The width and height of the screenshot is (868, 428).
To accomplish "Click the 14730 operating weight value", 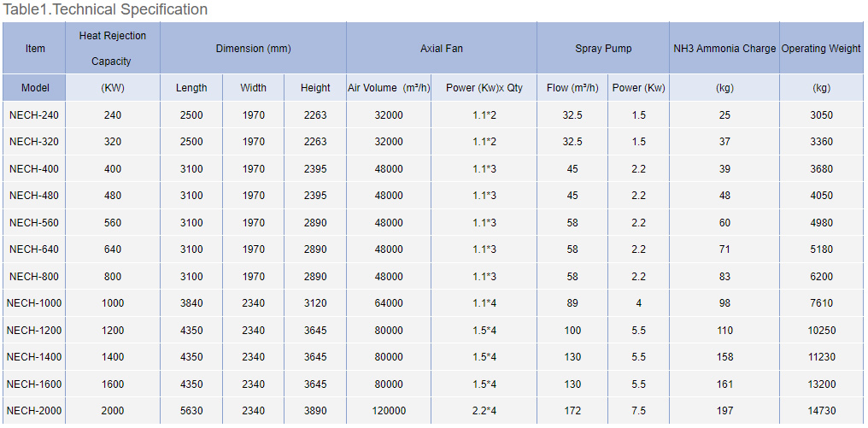I will coord(821,411).
